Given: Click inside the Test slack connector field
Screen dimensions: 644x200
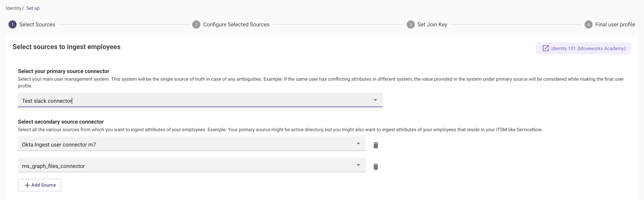Looking at the screenshot, I should 200,100.
